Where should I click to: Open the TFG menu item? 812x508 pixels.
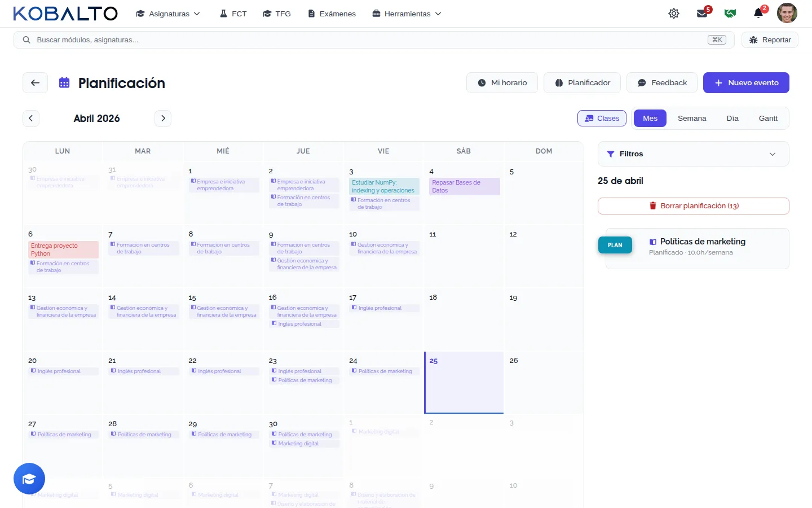coord(277,14)
